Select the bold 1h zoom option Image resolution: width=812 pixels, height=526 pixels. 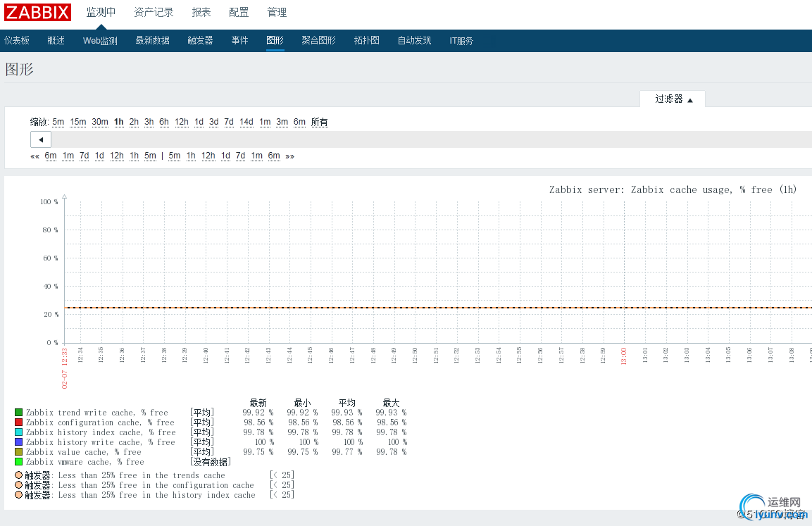point(119,123)
